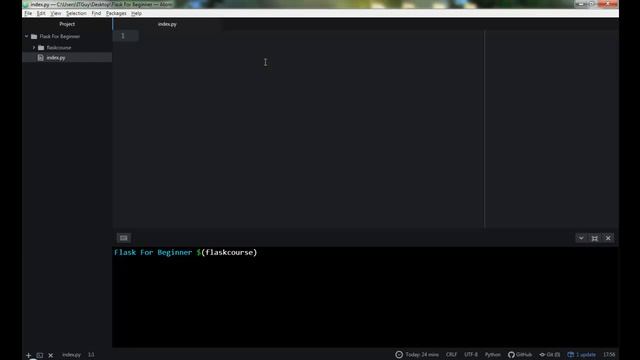Click the Today time tracker clock icon

tap(399, 355)
